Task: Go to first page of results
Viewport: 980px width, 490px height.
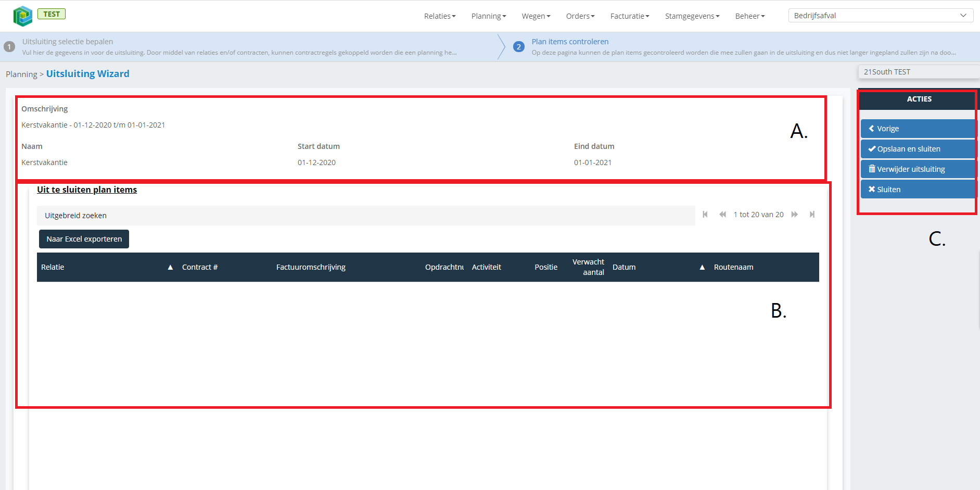Action: pos(705,215)
